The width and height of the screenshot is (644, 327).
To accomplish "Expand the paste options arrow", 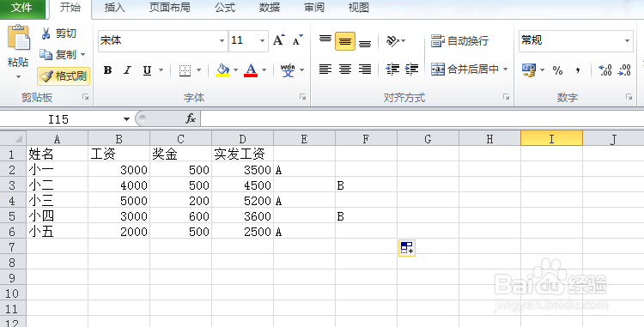I will (x=19, y=76).
